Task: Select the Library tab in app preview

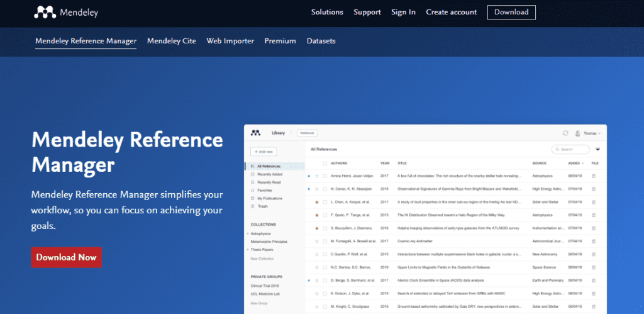Action: tap(278, 133)
